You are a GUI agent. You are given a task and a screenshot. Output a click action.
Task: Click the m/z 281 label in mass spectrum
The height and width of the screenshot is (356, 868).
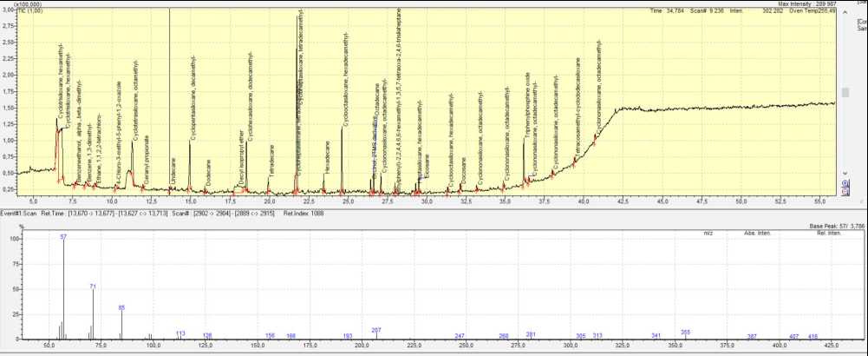point(531,334)
